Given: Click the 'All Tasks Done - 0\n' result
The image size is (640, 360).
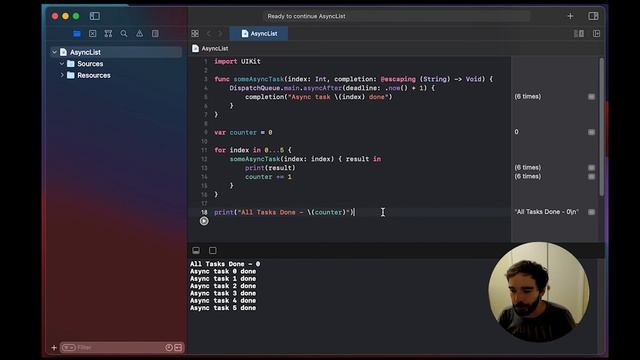Looking at the screenshot, I should [547, 212].
